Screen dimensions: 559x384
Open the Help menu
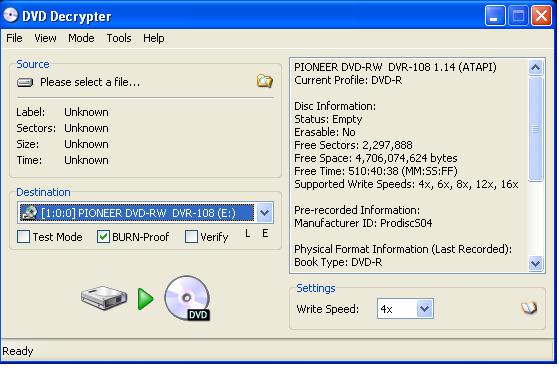pyautogui.click(x=154, y=38)
